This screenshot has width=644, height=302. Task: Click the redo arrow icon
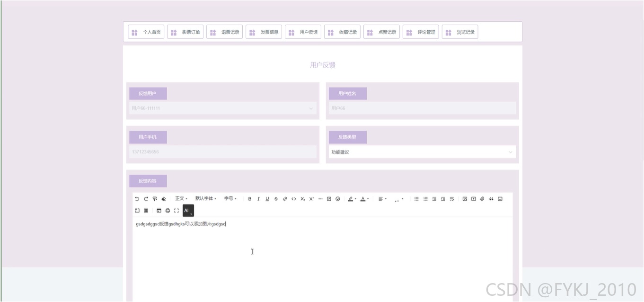click(146, 199)
